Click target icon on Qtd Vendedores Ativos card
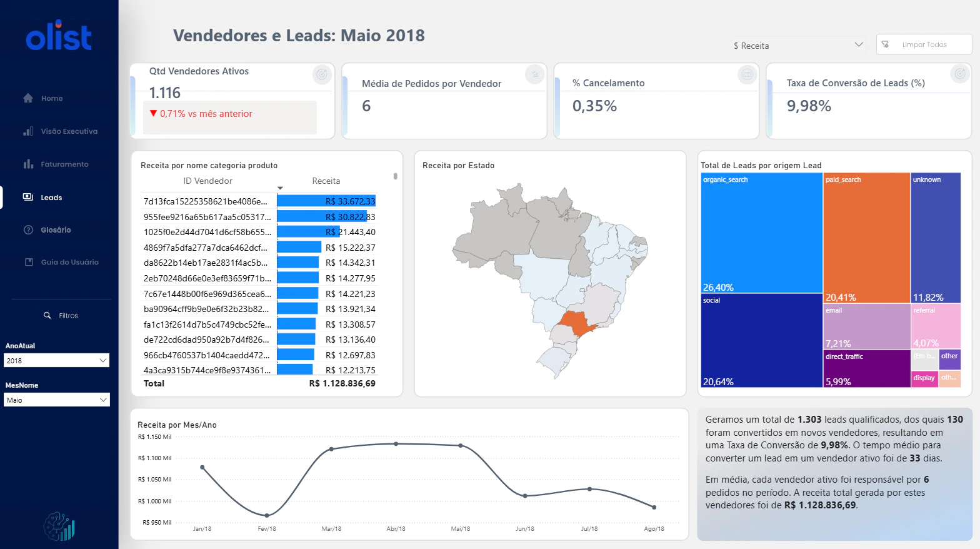980x549 pixels. coord(322,75)
